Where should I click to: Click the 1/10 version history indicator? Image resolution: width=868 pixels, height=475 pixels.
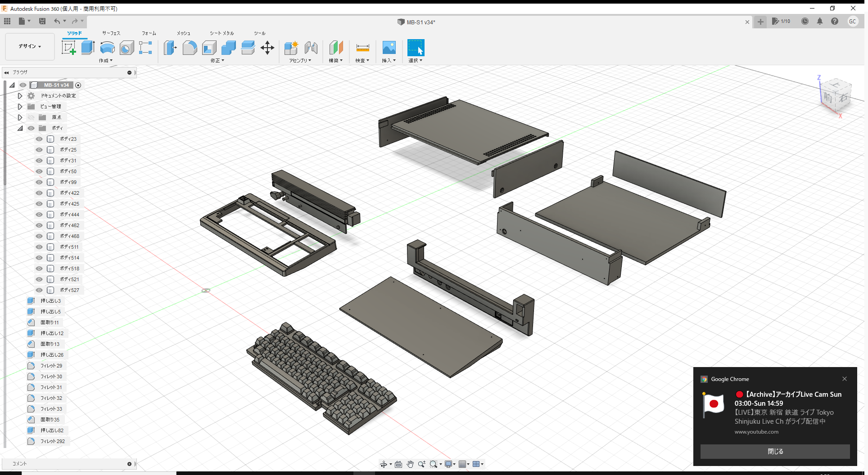point(782,21)
